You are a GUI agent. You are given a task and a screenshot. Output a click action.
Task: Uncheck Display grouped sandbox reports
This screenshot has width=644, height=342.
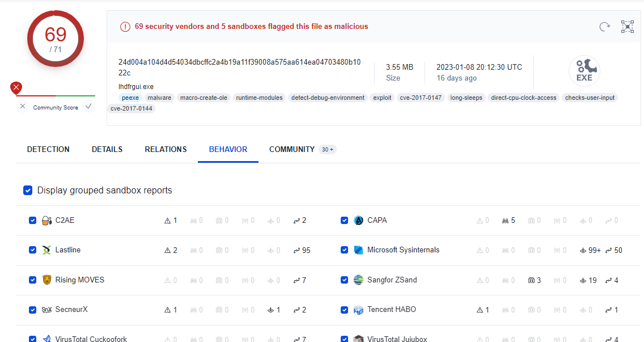coord(28,191)
